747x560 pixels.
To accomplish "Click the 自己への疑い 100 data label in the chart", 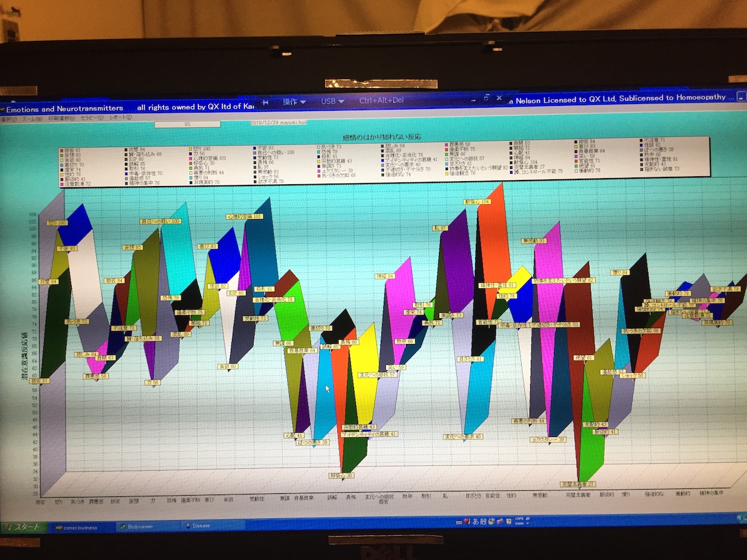I will point(160,222).
